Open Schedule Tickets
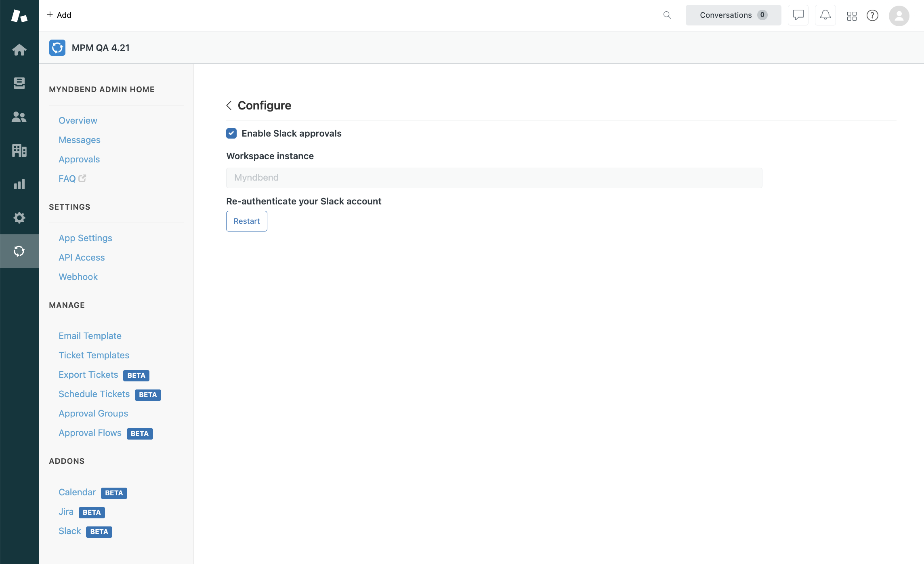Image resolution: width=924 pixels, height=564 pixels. pos(94,394)
